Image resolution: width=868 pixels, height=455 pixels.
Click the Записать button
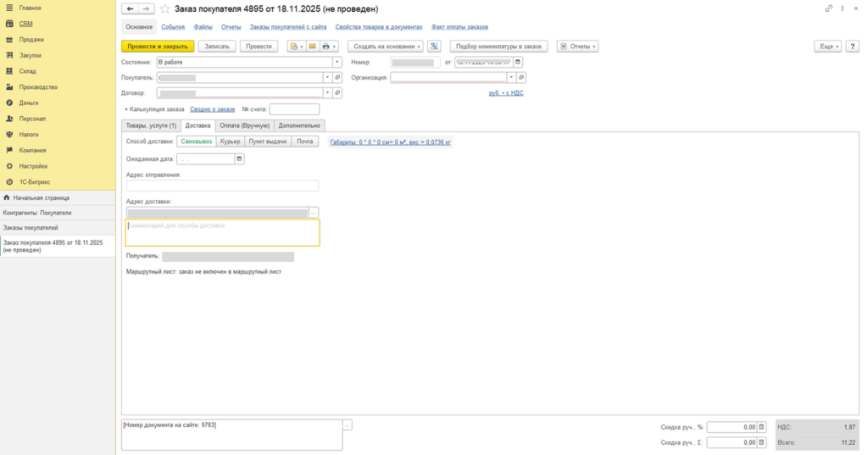[217, 47]
